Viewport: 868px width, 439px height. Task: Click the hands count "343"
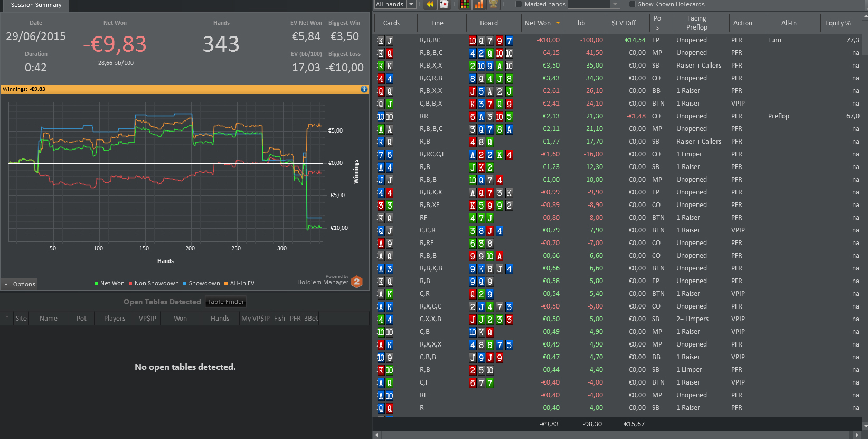(221, 44)
